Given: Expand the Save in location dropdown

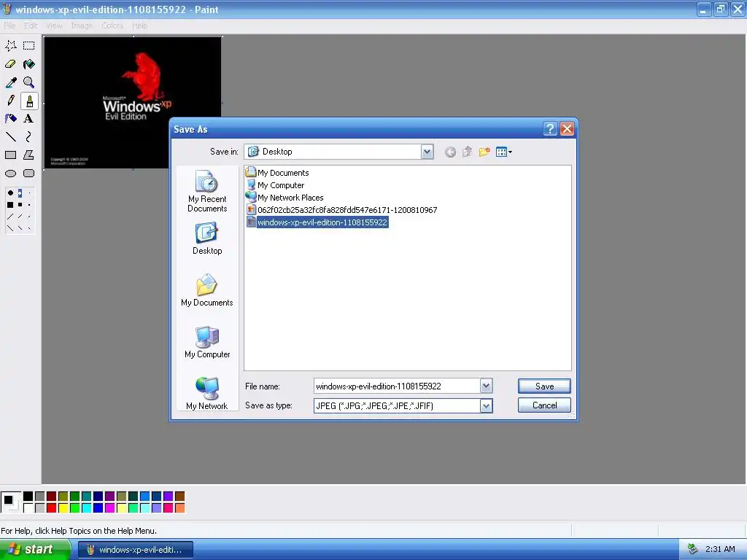Looking at the screenshot, I should pos(427,152).
